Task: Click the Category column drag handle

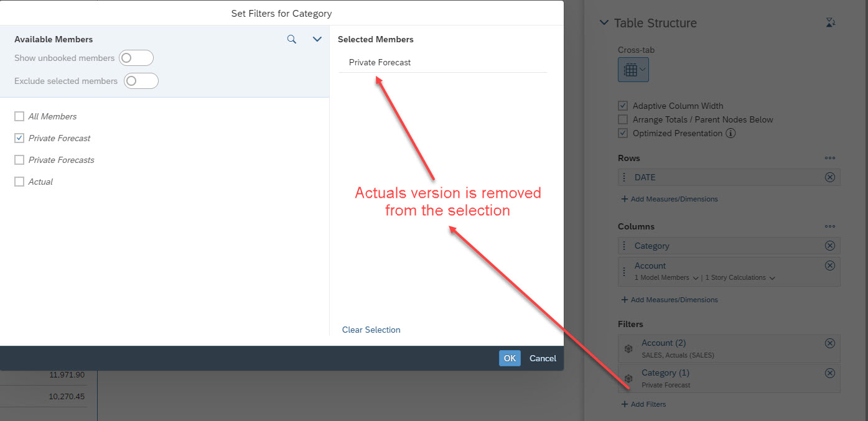Action: (624, 246)
